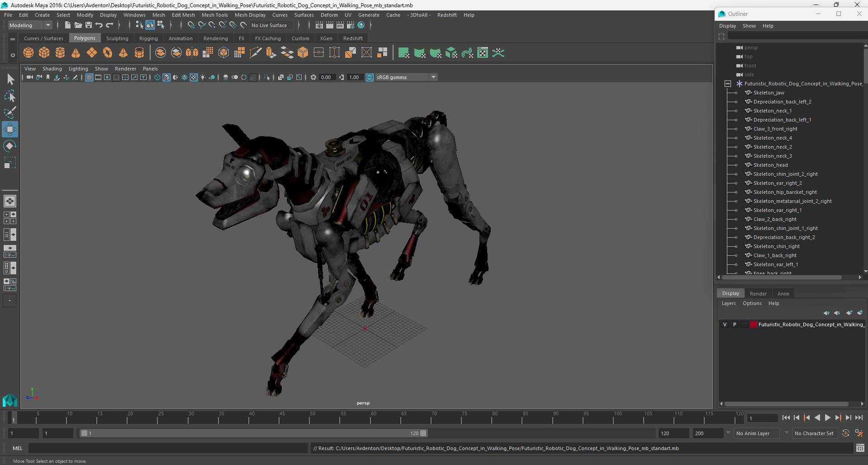The width and height of the screenshot is (868, 465).
Task: Open the No Character Set dropdown
Action: pyautogui.click(x=816, y=433)
